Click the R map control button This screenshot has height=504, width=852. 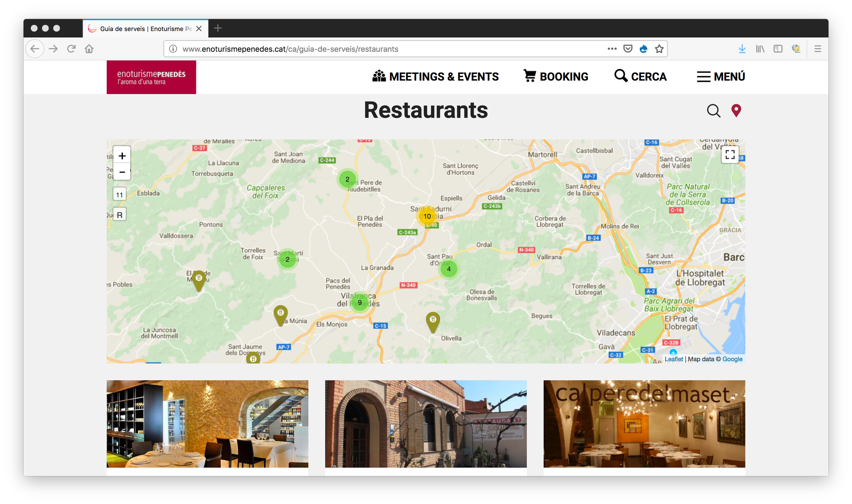pos(120,215)
